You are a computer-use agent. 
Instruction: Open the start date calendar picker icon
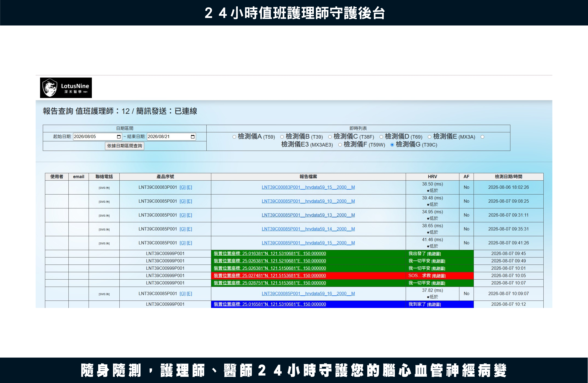(119, 137)
